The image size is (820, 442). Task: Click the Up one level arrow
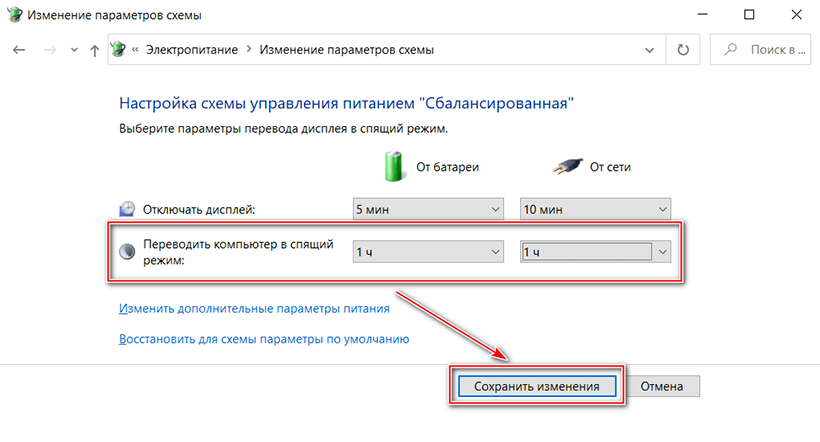94,50
